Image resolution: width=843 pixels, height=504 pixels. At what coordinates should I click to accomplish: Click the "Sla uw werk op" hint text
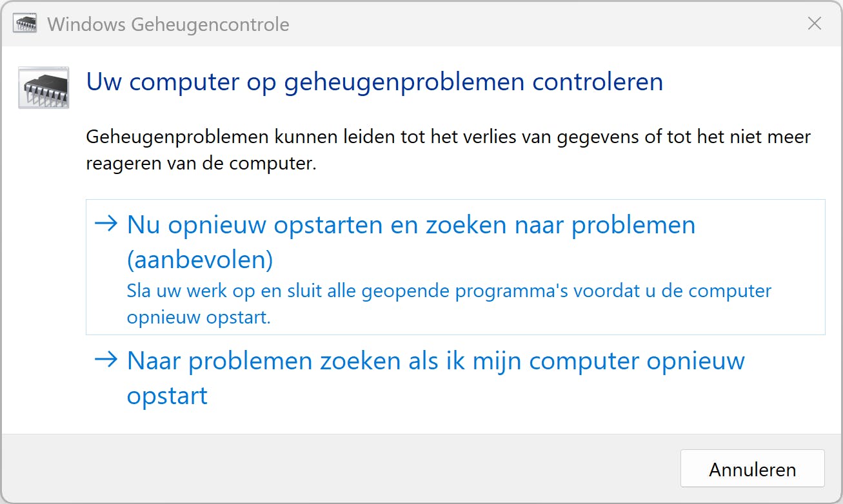(448, 291)
